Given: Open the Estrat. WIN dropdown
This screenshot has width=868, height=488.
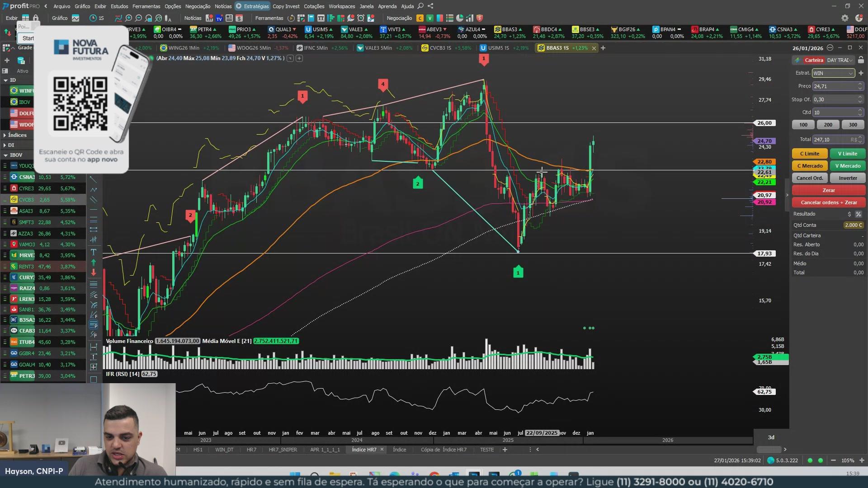Looking at the screenshot, I should click(833, 73).
